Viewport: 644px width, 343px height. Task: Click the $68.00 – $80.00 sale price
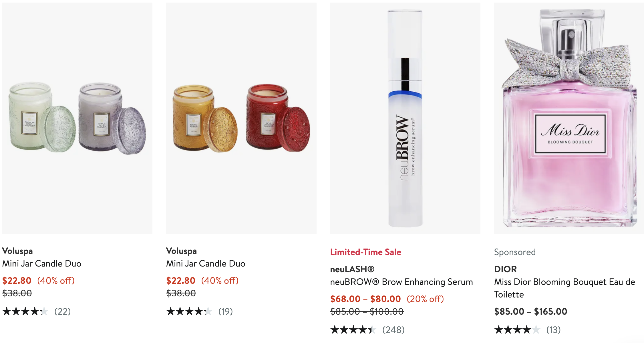[365, 299]
